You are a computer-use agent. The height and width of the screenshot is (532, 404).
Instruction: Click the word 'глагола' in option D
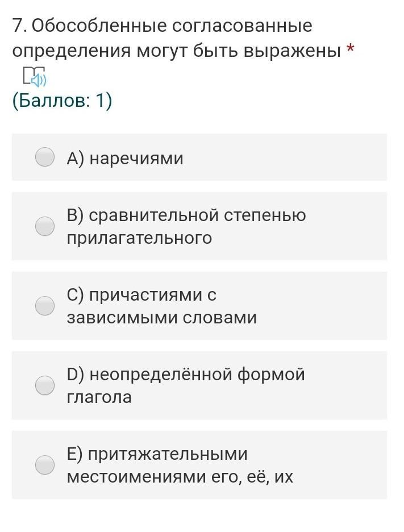[99, 397]
